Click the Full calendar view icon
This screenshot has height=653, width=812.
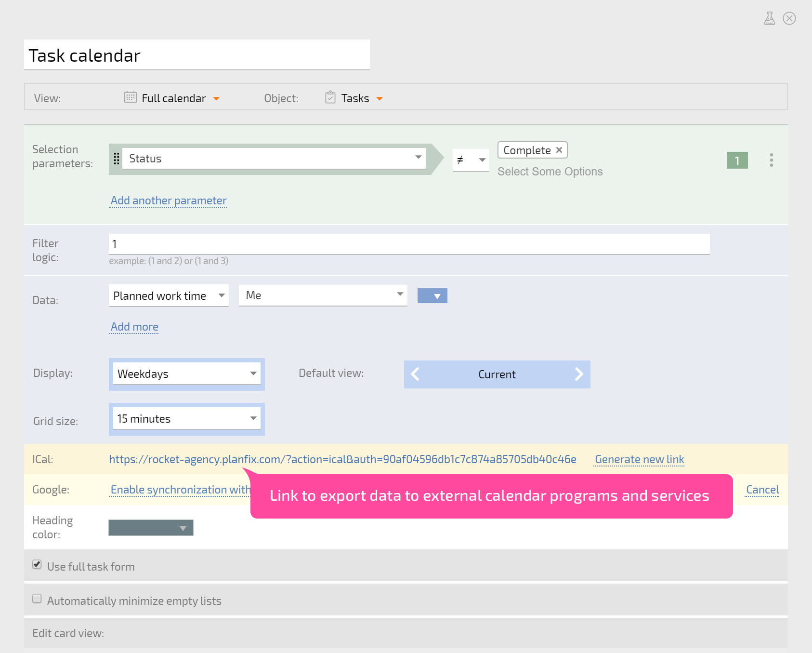[131, 97]
